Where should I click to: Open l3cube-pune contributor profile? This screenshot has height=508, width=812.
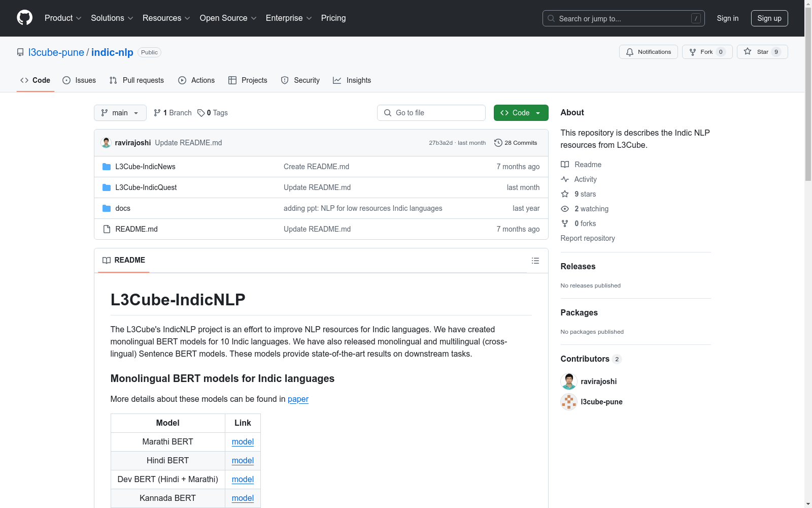point(601,402)
